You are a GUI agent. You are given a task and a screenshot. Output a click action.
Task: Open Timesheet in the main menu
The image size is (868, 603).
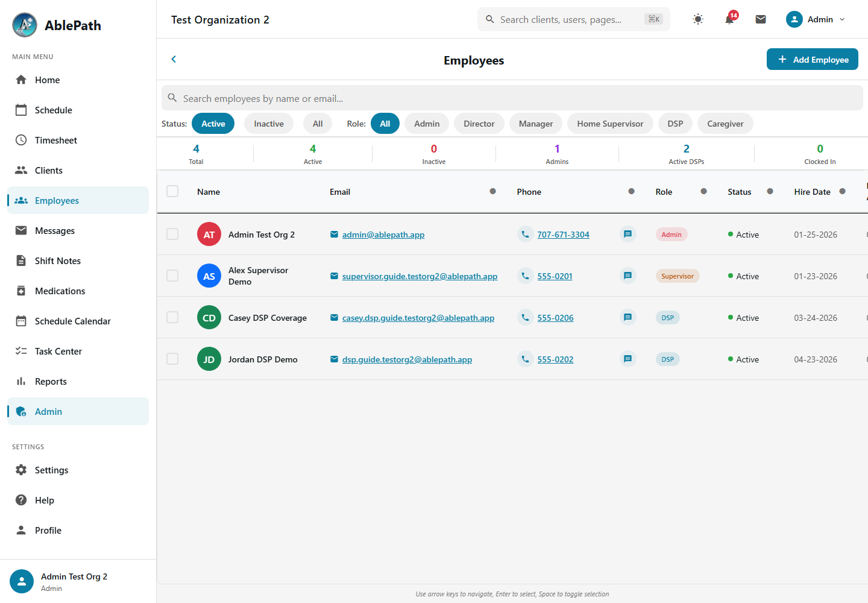tap(78, 140)
